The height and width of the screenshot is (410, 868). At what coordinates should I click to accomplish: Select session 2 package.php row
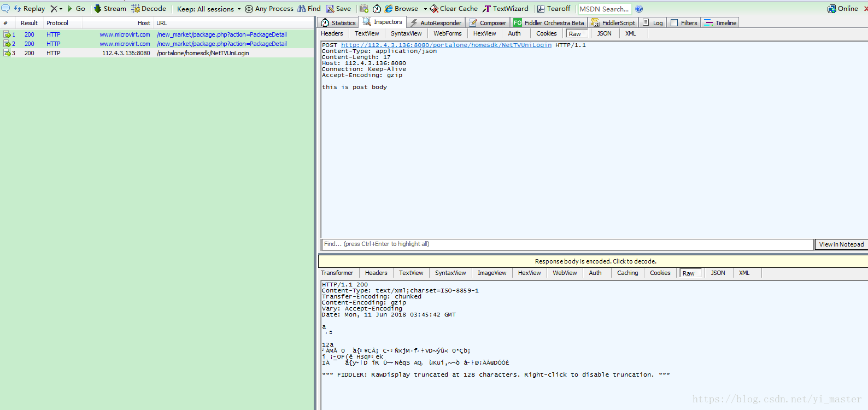(157, 44)
